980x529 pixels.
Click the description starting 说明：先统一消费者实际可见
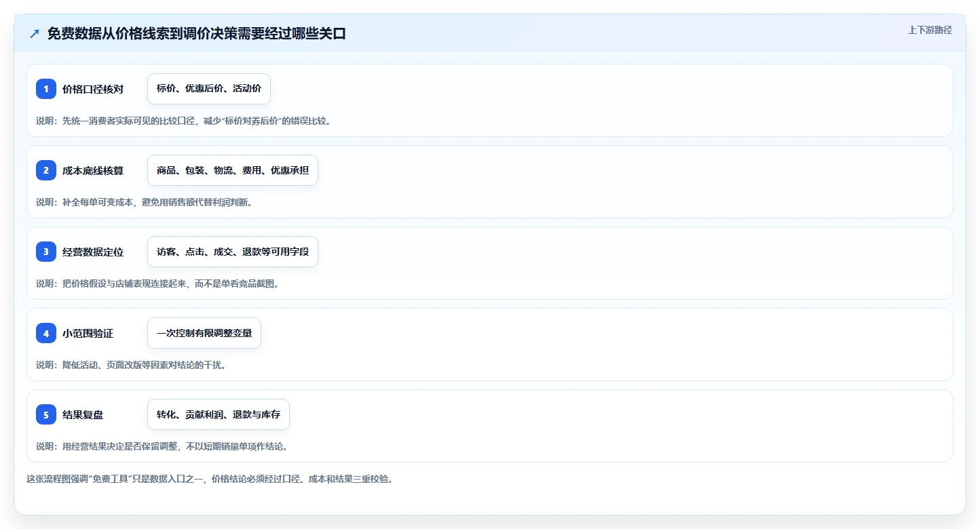(184, 121)
